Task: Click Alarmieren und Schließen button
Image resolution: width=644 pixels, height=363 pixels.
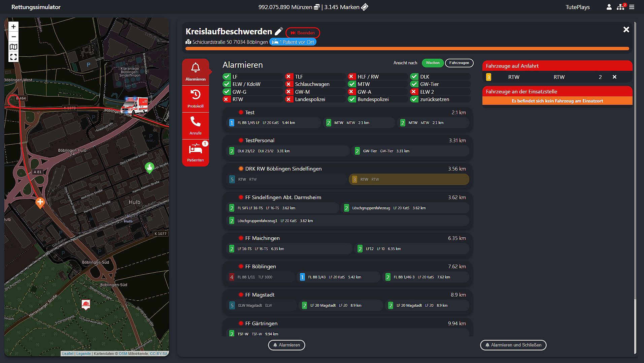Action: tap(513, 345)
